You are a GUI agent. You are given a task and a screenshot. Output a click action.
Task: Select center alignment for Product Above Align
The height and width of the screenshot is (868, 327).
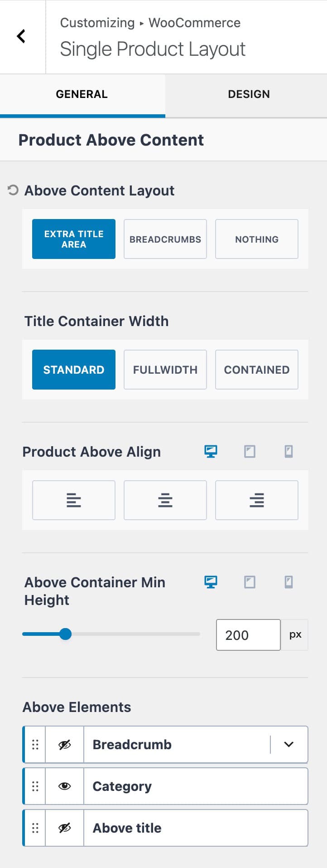click(165, 500)
